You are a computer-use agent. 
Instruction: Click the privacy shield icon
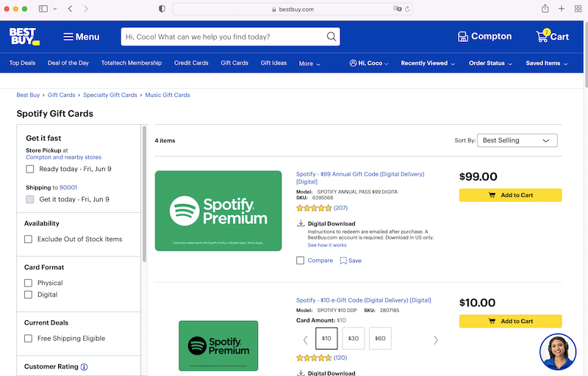pos(162,9)
